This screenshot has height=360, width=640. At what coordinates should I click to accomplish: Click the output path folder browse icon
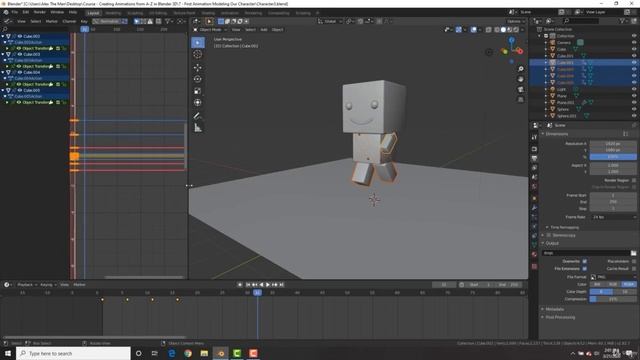coord(633,253)
